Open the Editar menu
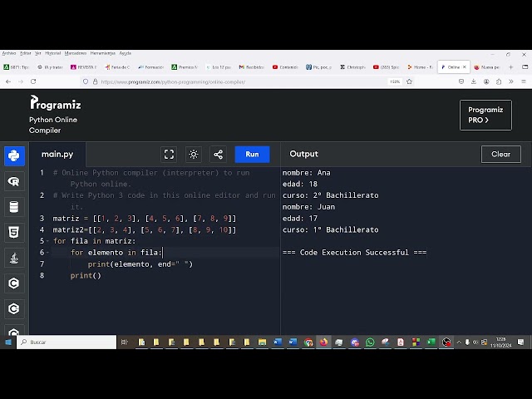The image size is (532, 399). click(x=26, y=53)
